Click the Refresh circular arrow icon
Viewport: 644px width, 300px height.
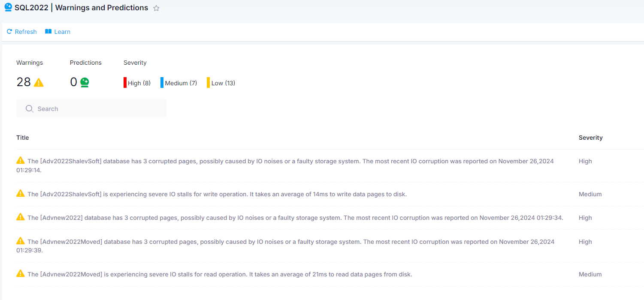(x=9, y=32)
